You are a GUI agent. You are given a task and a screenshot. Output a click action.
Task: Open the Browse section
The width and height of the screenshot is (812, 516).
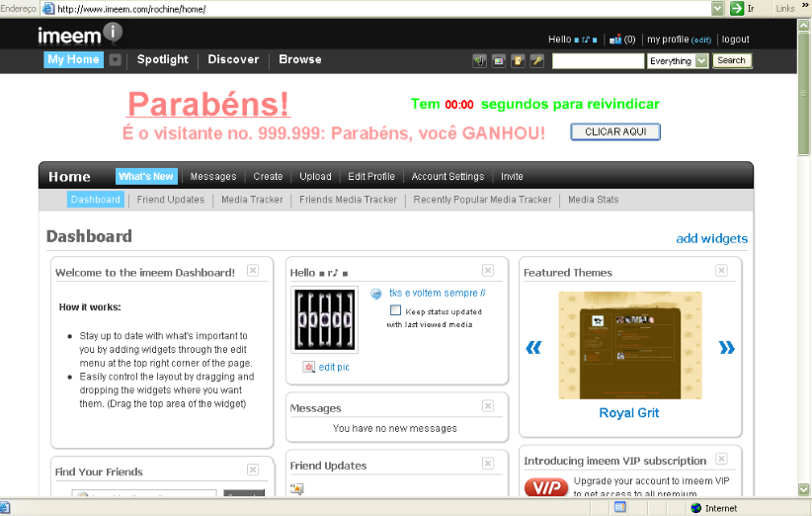(x=300, y=59)
